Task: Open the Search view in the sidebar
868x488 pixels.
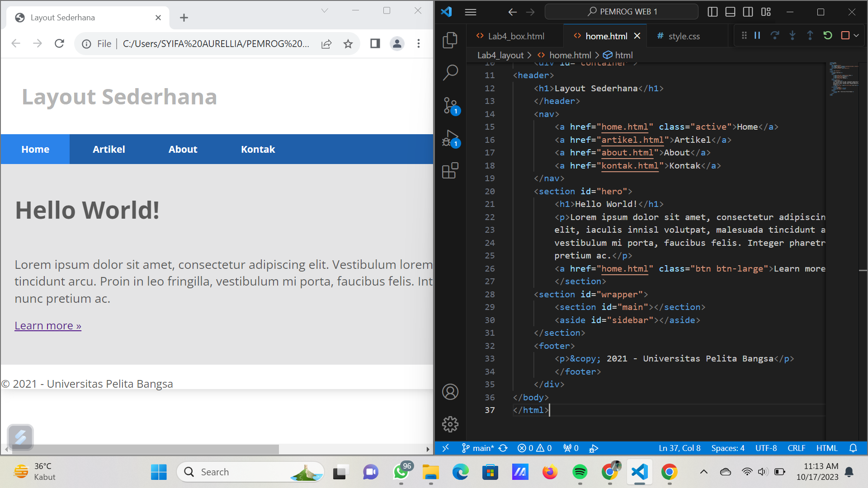Action: 451,71
